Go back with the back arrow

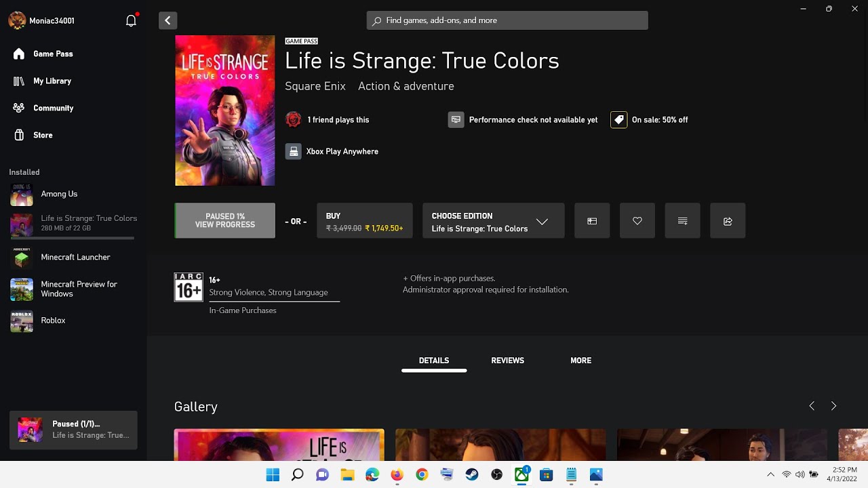point(167,20)
